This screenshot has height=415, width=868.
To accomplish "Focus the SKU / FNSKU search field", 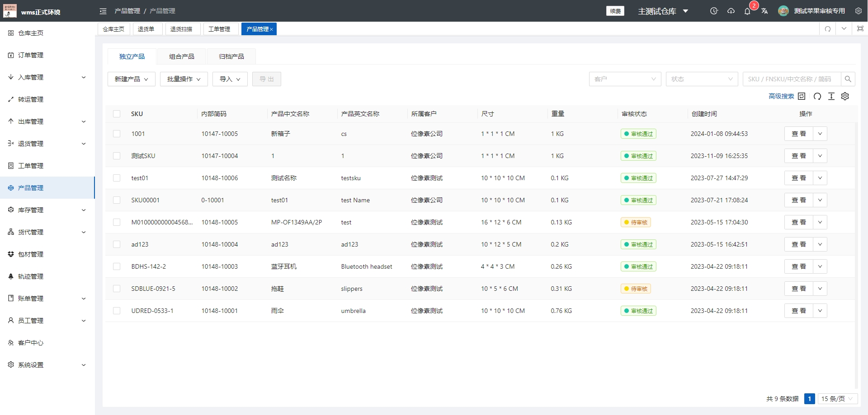I will coord(792,79).
